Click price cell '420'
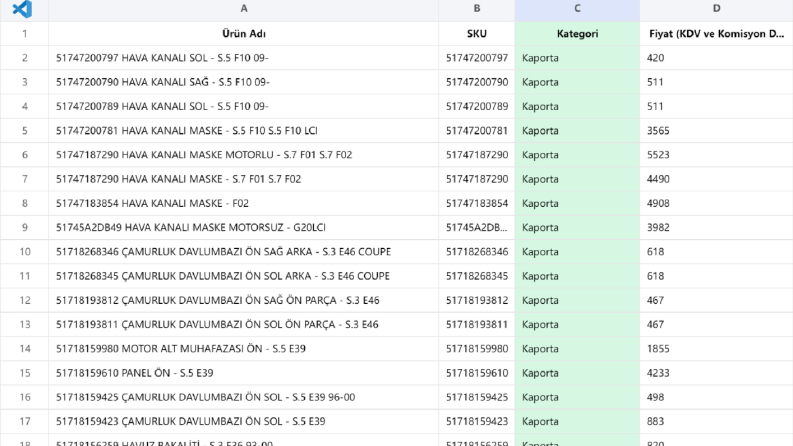 click(716, 58)
